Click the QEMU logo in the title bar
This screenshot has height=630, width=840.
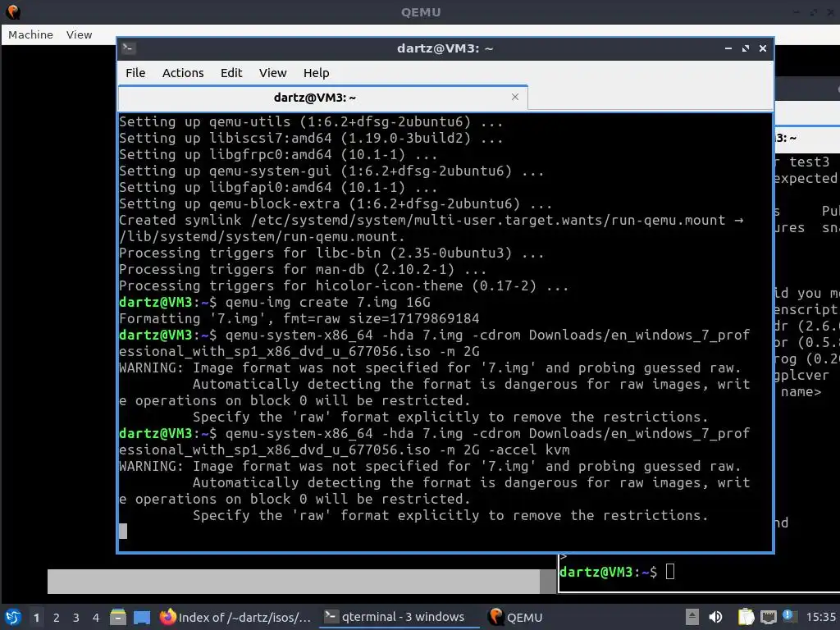point(12,11)
